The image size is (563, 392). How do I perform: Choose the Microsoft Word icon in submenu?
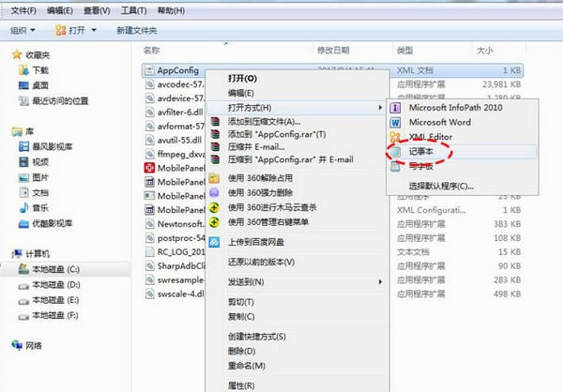click(x=395, y=121)
